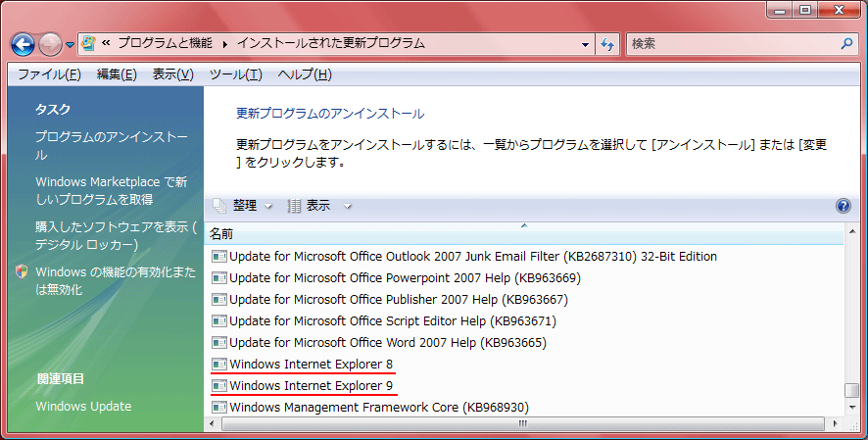The height and width of the screenshot is (440, 868).
Task: Click icon of Outlook 2007 Junk Email Filter update
Action: click(219, 256)
